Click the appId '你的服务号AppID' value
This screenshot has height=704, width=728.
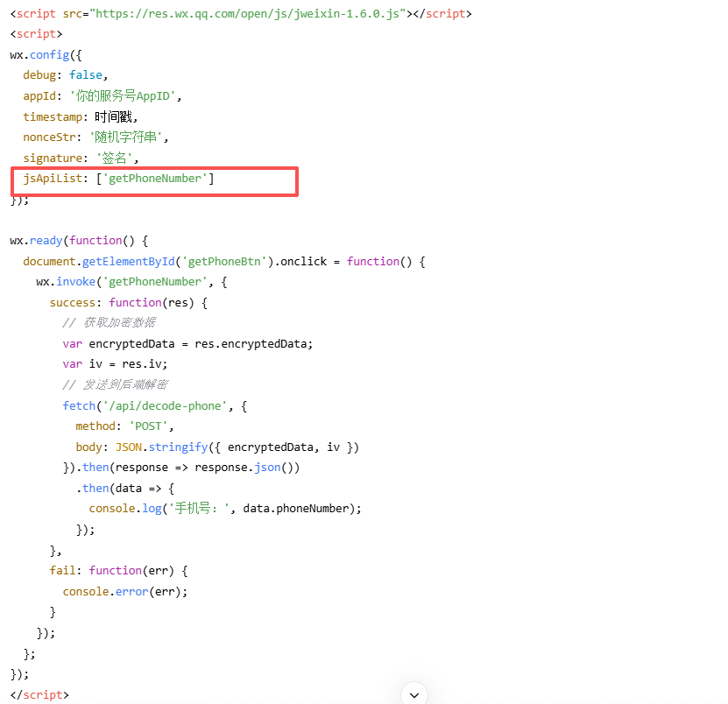pos(123,96)
